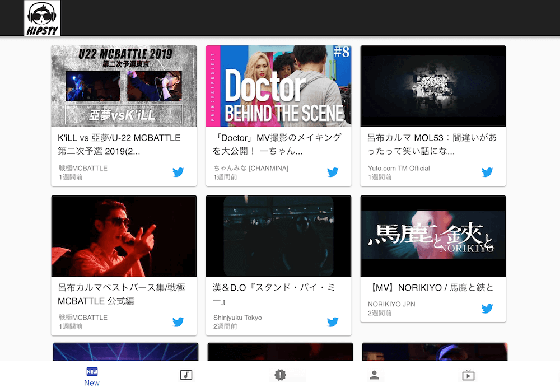This screenshot has height=392, width=560.
Task: Select the exclamation badge icon in bottom navigation
Action: pyautogui.click(x=280, y=375)
